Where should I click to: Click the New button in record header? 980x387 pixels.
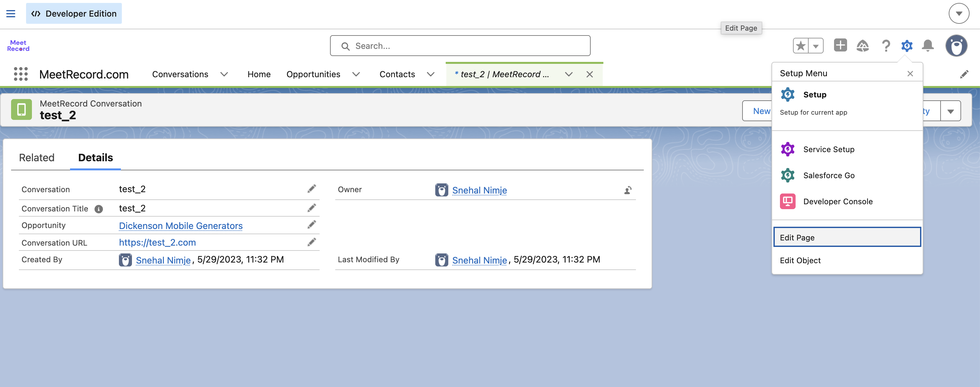757,111
